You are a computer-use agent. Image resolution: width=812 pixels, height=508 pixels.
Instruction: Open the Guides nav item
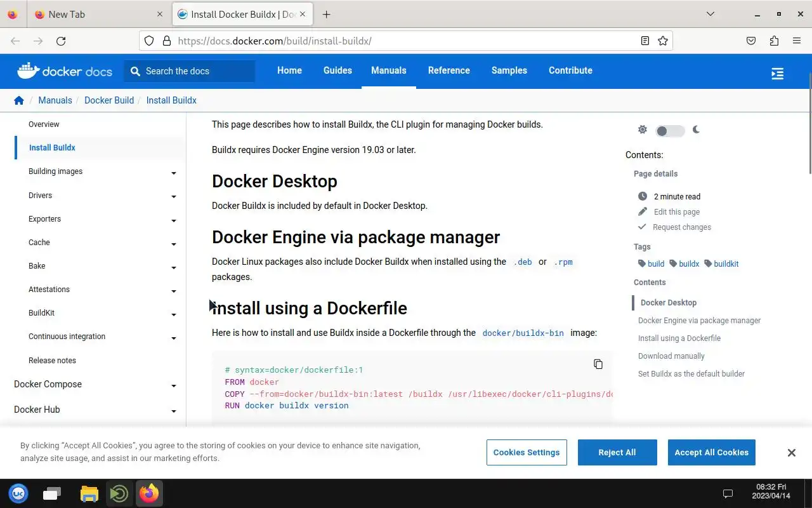(x=337, y=70)
